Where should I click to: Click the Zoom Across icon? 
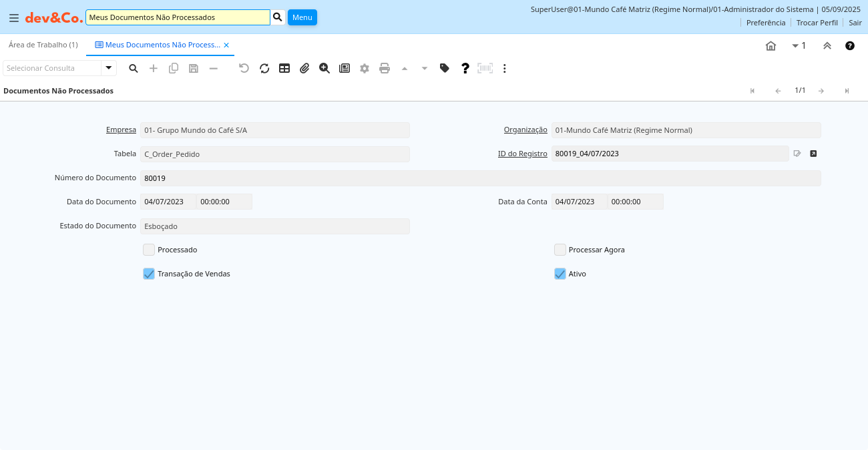click(x=324, y=68)
